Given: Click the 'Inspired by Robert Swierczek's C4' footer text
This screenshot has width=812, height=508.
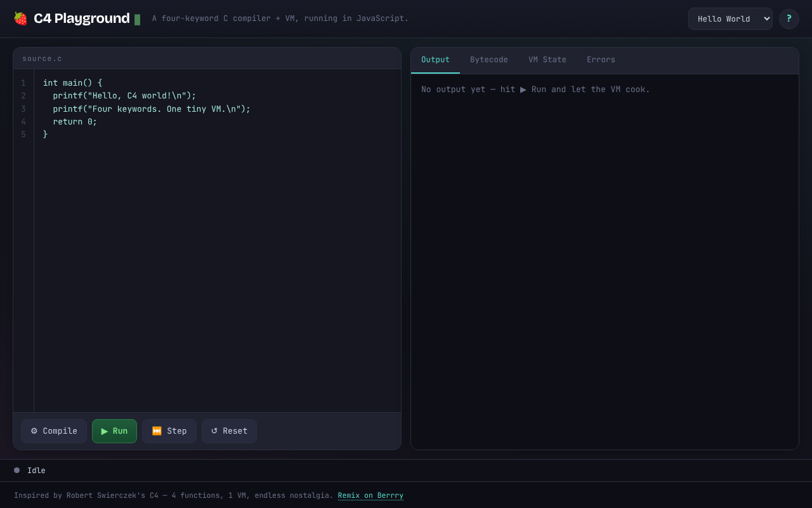Looking at the screenshot, I should 173,495.
